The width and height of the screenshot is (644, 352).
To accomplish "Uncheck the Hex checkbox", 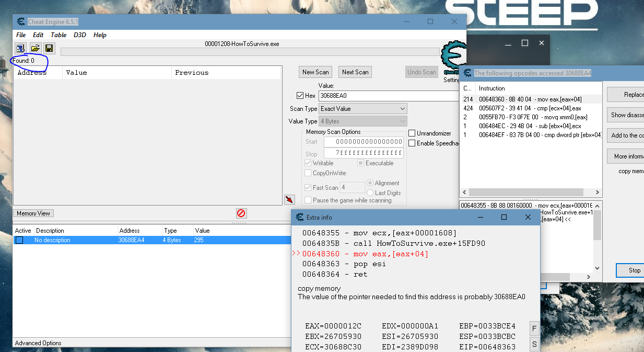I will point(300,96).
